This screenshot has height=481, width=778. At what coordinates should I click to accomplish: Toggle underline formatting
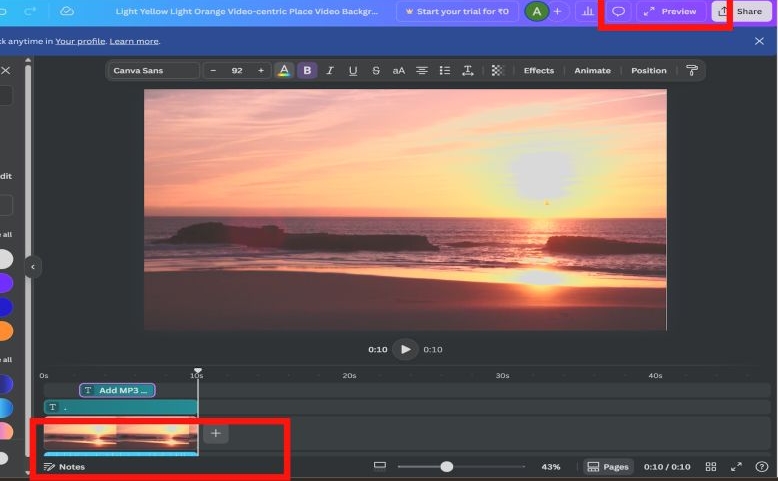[353, 70]
